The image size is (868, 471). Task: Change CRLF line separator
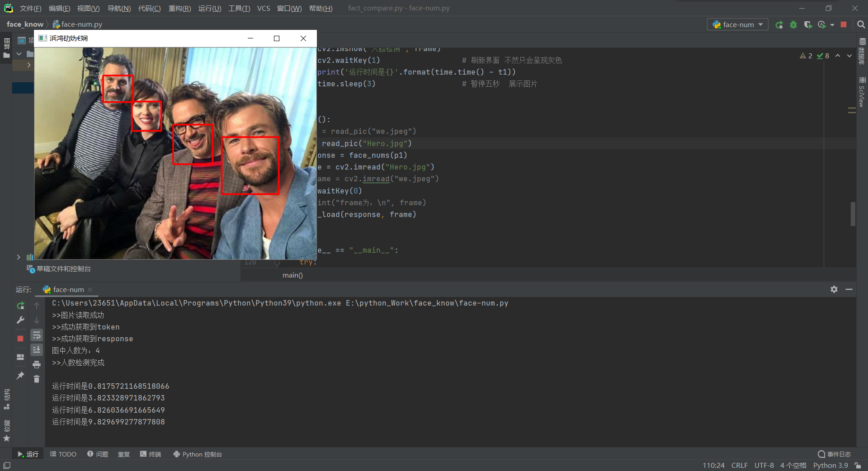tap(739, 465)
